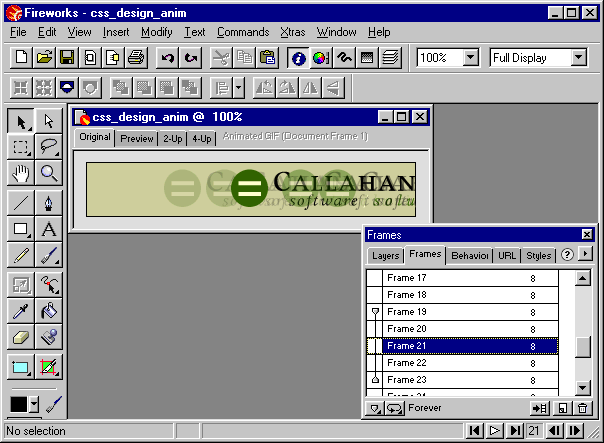Select the Pencil tool
Screen dimensions: 604x443
pyautogui.click(x=21, y=255)
